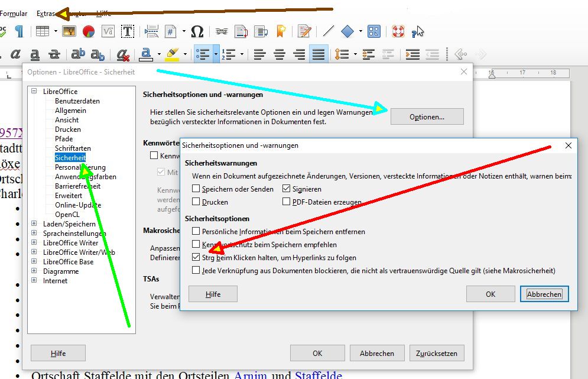
Task: Insert an image using the picture icon
Action: coord(69,31)
